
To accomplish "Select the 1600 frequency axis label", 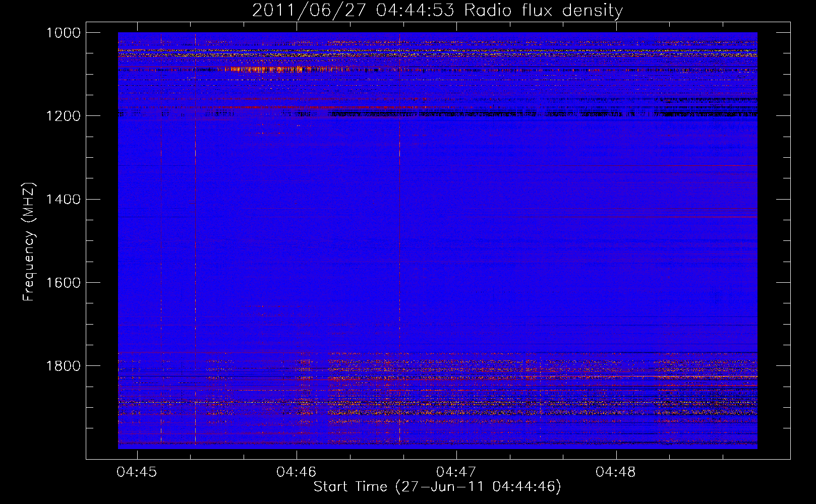I will (64, 282).
